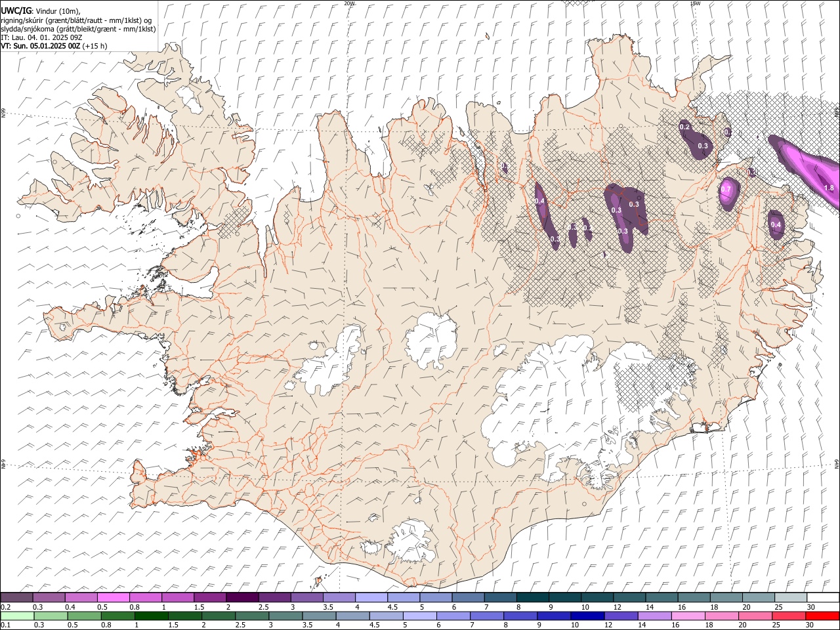Click the 0.7 precipitation value label
The image size is (840, 630).
[x=726, y=189]
